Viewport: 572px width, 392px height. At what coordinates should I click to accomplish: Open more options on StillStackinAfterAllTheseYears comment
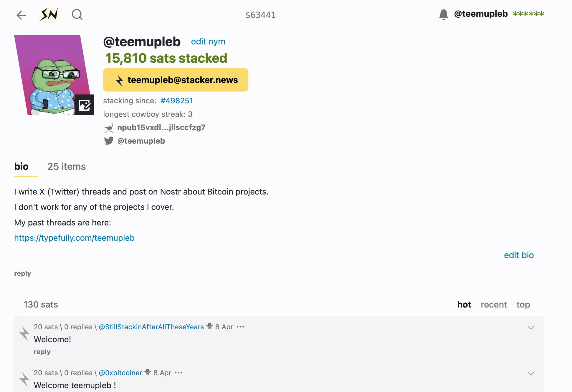[x=240, y=327]
